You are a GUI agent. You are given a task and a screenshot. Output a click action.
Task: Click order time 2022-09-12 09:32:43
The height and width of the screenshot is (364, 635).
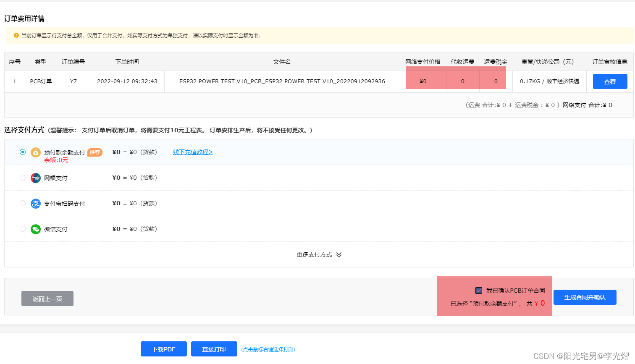pyautogui.click(x=127, y=81)
